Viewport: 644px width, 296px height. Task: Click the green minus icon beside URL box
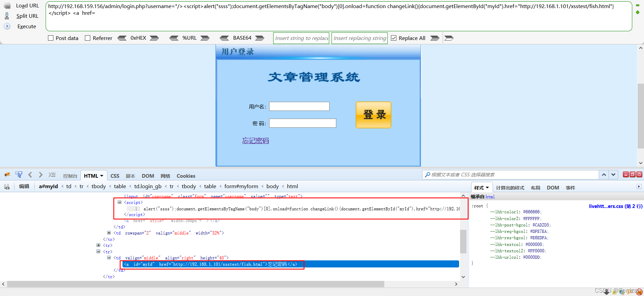(x=638, y=5)
